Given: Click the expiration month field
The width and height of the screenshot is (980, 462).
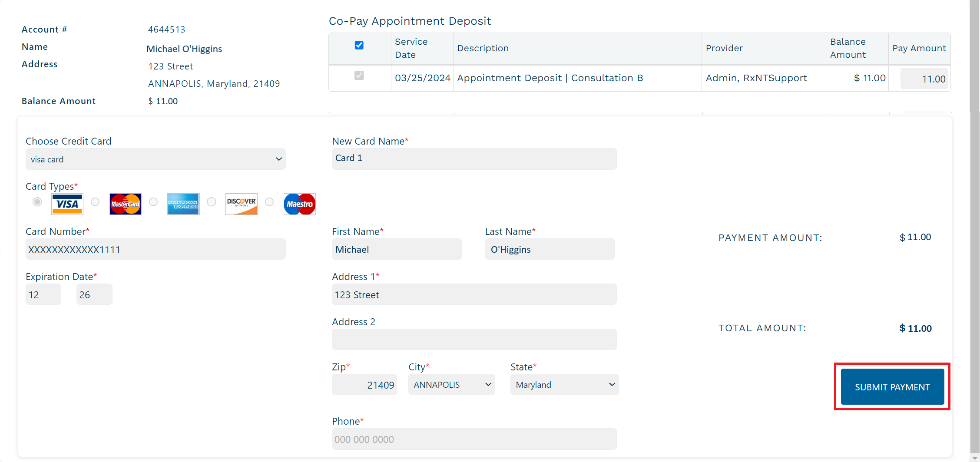Looking at the screenshot, I should point(43,294).
